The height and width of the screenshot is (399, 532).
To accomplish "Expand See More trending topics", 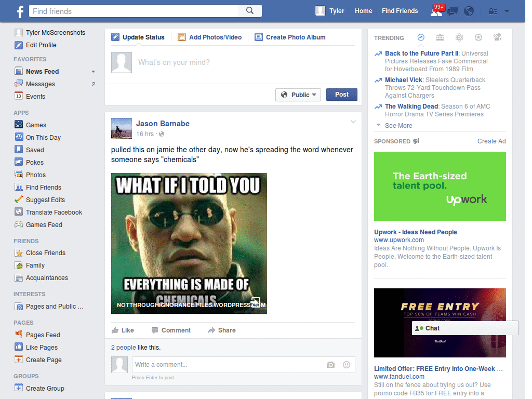I will (398, 126).
